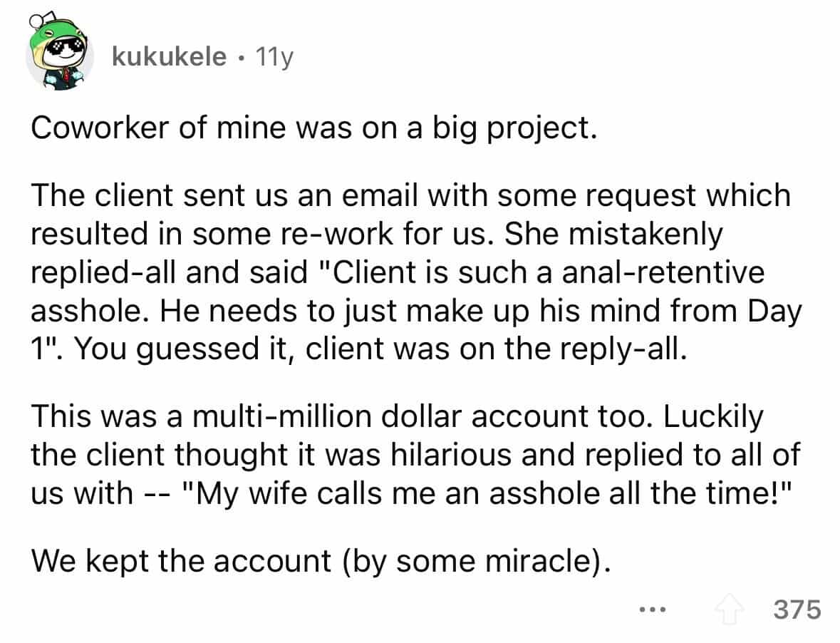Viewport: 840px width, 643px height.
Task: Click the more-actions dots near the vote count
Action: (652, 608)
